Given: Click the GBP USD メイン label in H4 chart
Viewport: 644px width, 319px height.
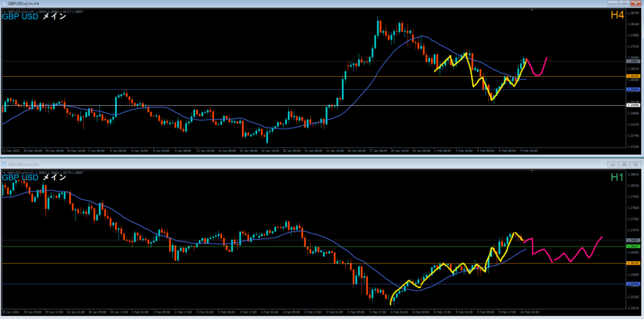Looking at the screenshot, I should point(35,17).
